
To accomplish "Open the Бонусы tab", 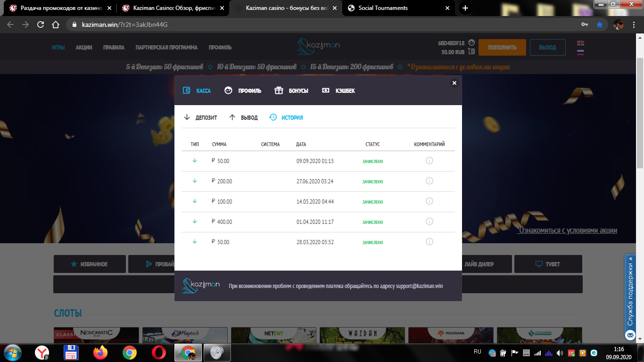I will (291, 90).
